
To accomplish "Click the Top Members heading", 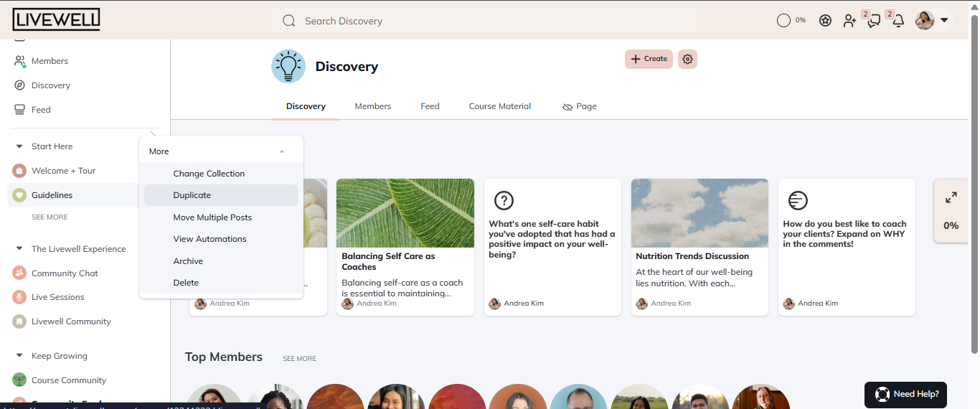I will 224,357.
